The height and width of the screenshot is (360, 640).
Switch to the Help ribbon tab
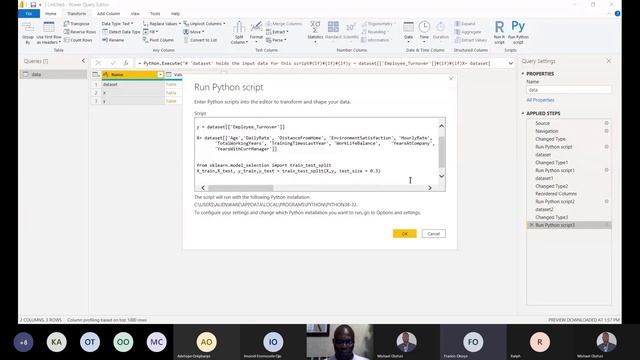coord(176,13)
